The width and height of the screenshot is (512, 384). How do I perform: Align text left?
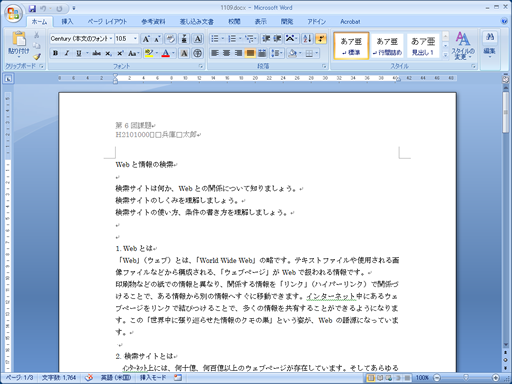pyautogui.click(x=215, y=53)
